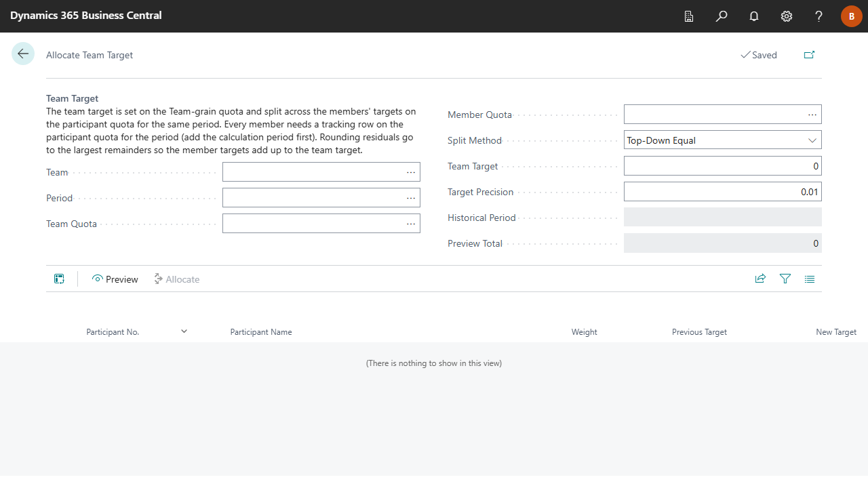Click the Participant Name column header
868x488 pixels.
[x=261, y=332]
